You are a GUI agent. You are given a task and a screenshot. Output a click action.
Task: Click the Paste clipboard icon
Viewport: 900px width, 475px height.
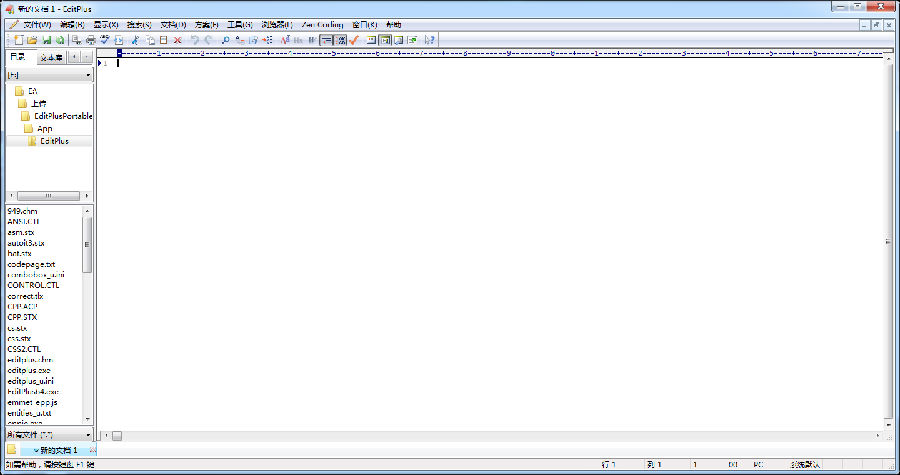[164, 40]
